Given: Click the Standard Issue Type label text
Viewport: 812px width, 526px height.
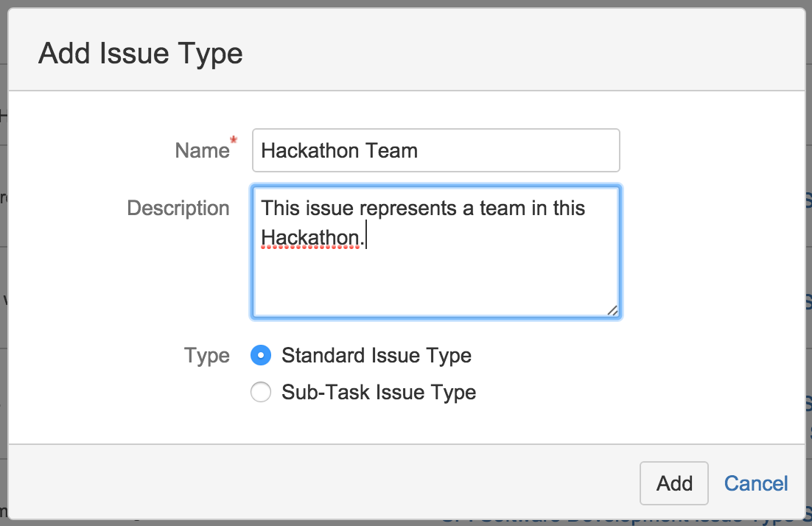Looking at the screenshot, I should 376,355.
